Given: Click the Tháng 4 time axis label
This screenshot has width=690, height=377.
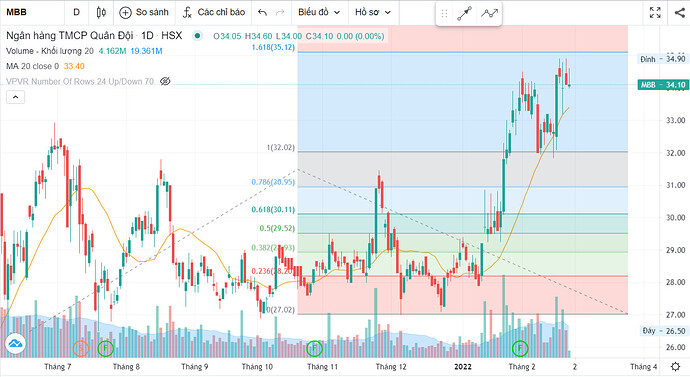Looking at the screenshot, I should point(643,366).
